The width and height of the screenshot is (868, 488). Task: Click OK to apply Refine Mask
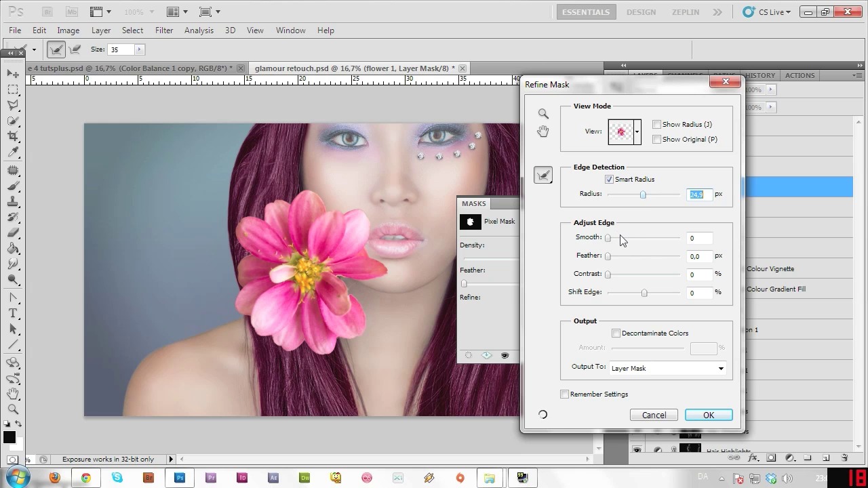click(x=708, y=415)
